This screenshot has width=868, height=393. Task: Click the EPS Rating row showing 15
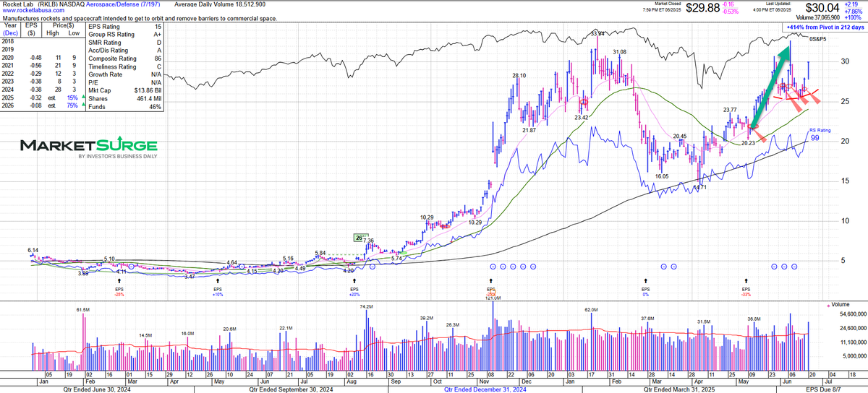click(124, 27)
